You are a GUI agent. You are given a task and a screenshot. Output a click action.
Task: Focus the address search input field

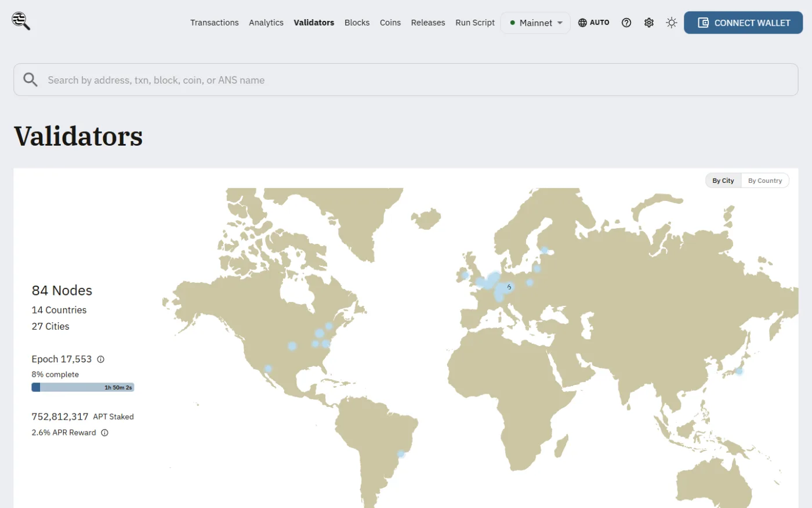click(406, 80)
